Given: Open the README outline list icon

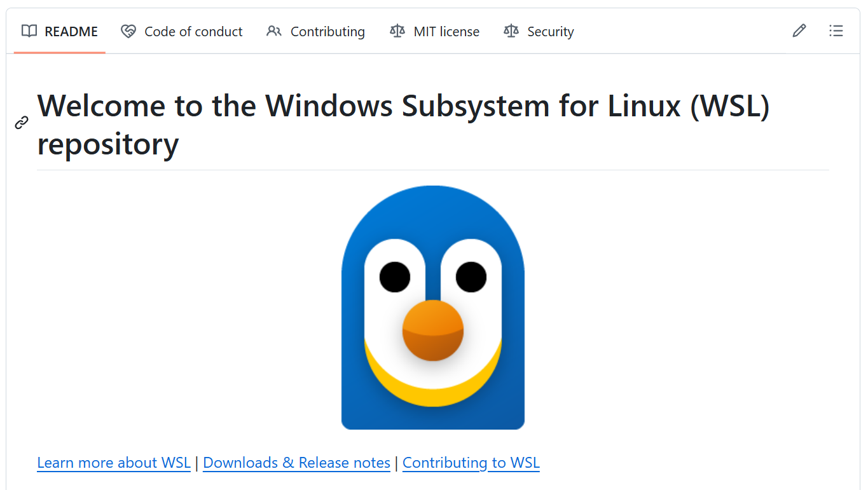Looking at the screenshot, I should click(x=836, y=31).
